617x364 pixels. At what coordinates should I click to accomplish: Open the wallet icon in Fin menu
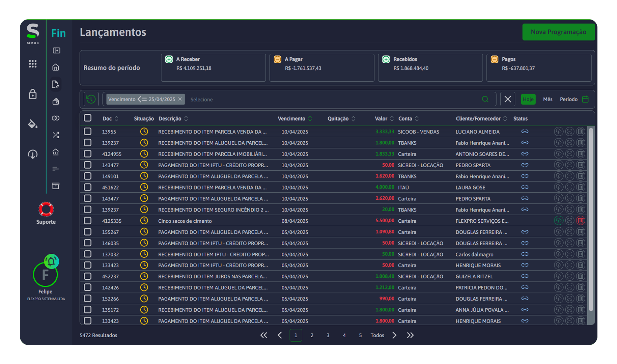point(56,101)
